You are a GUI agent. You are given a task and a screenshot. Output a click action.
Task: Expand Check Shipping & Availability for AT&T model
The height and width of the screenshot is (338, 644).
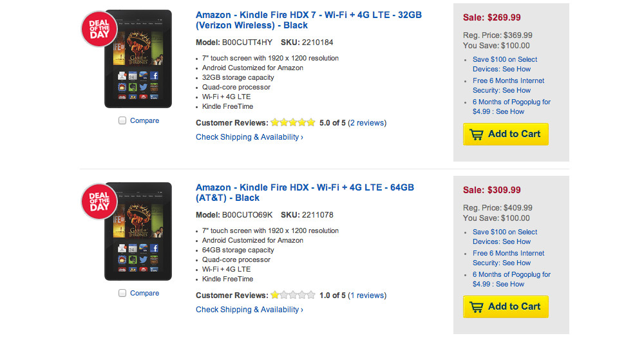click(x=249, y=310)
